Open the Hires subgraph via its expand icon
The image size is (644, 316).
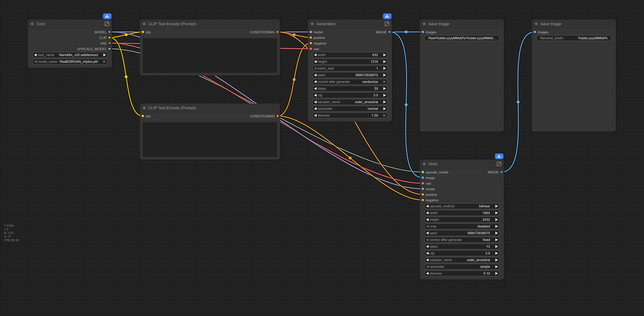point(499,164)
